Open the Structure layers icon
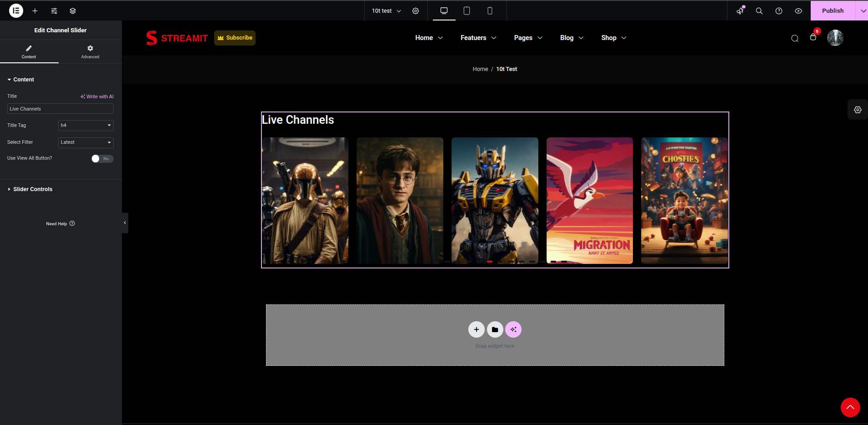 click(73, 11)
